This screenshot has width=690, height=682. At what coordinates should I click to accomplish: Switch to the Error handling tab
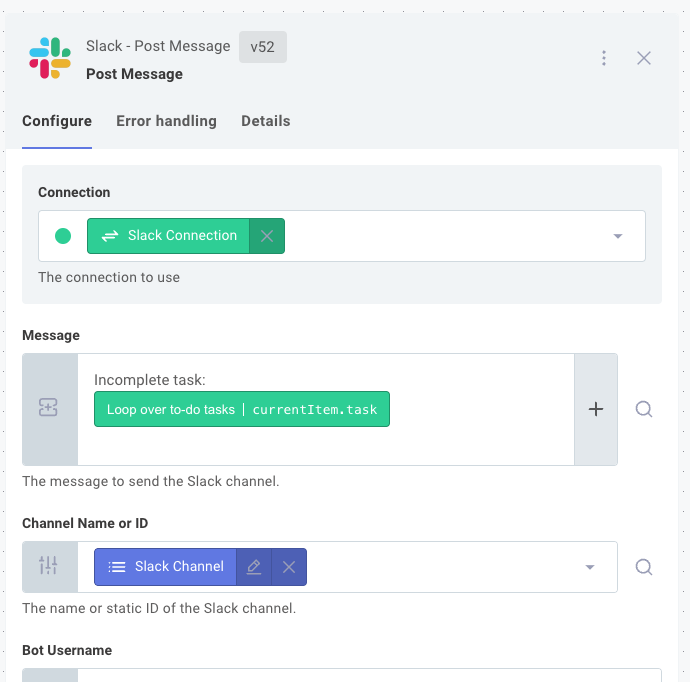166,121
